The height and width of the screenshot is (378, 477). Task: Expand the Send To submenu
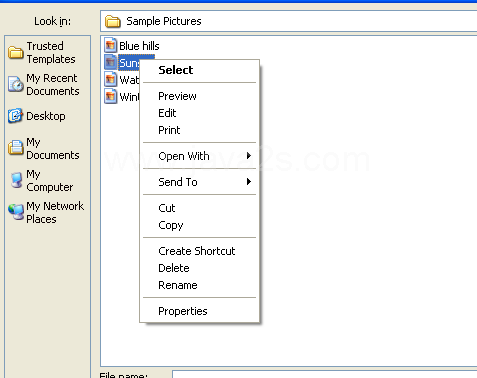pyautogui.click(x=199, y=182)
